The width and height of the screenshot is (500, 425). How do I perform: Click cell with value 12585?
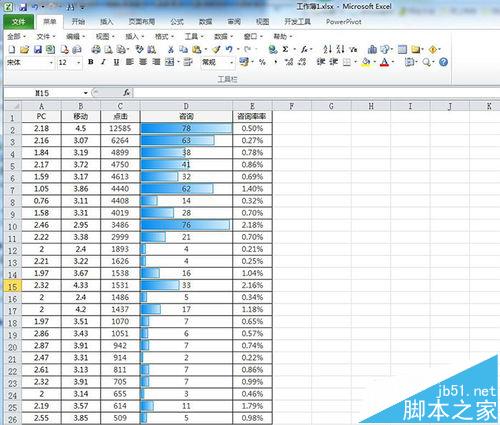click(x=120, y=128)
